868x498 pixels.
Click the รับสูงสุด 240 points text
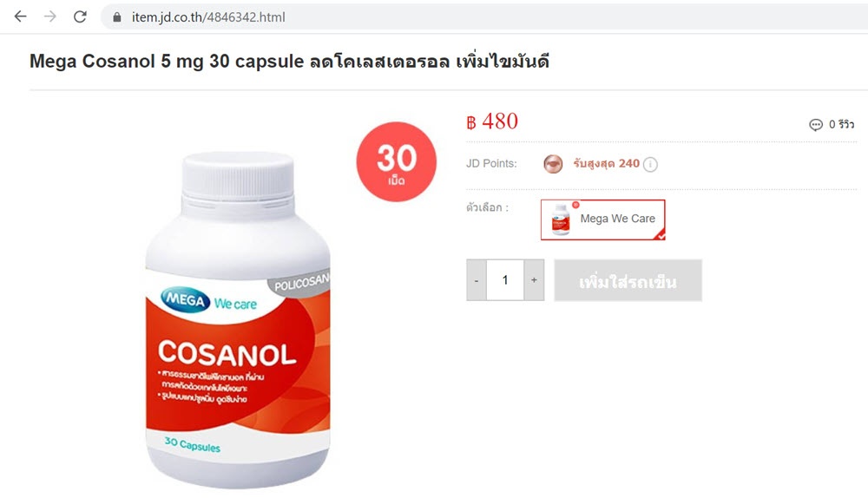pos(606,163)
